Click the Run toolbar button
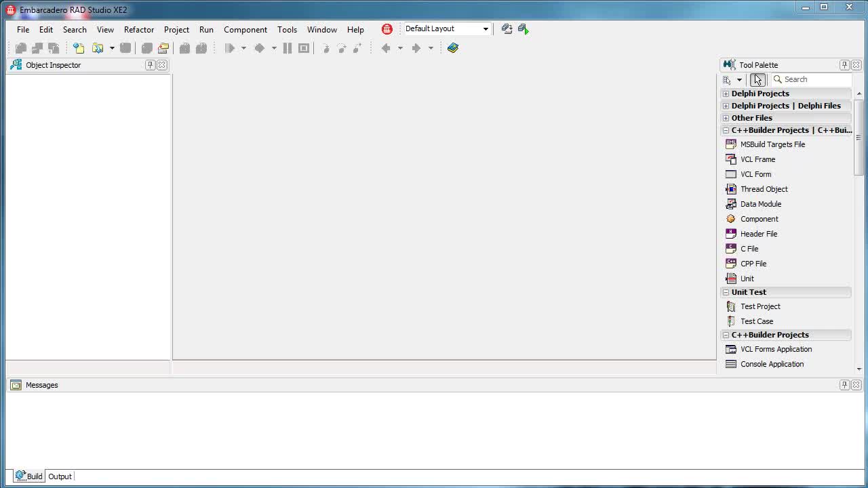The width and height of the screenshot is (868, 488). point(230,48)
